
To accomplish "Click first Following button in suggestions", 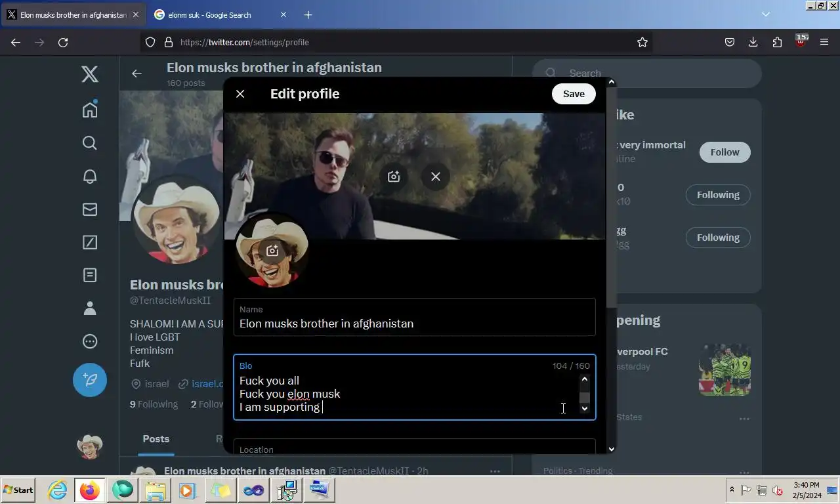I will [x=718, y=195].
